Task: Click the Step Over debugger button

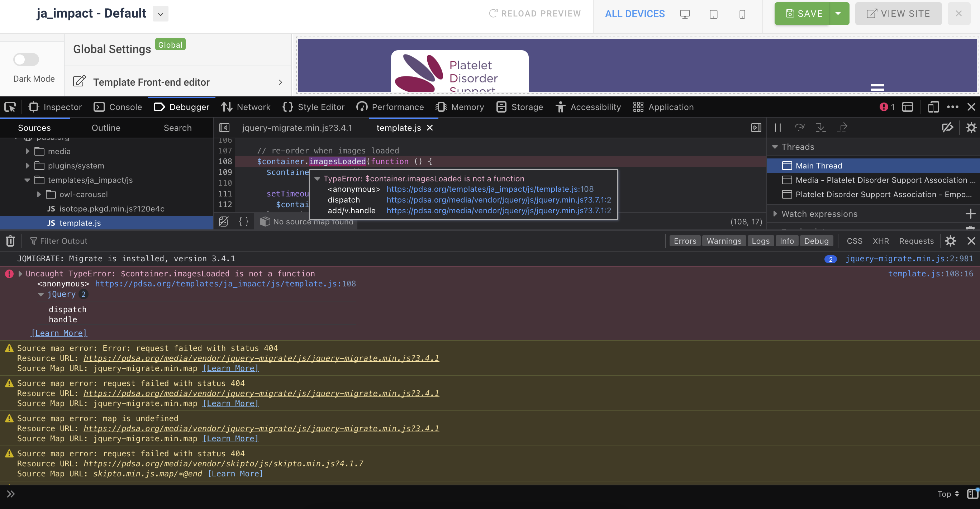Action: (x=799, y=128)
